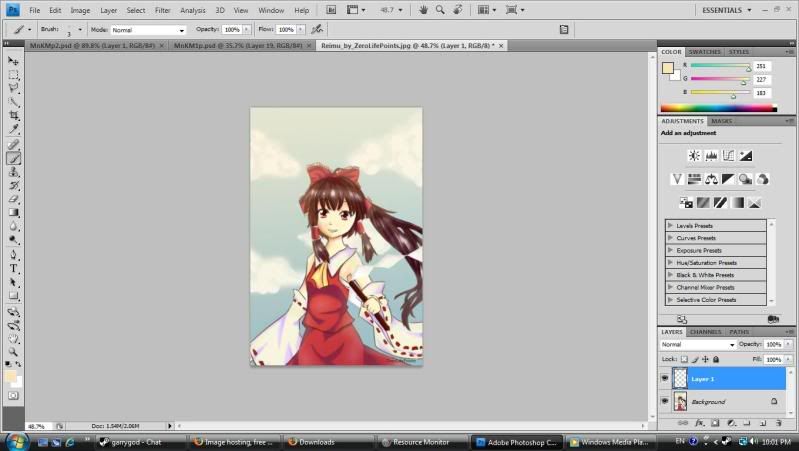Screen dimensions: 799x451
Task: Open the Windows Start menu
Action: point(16,441)
